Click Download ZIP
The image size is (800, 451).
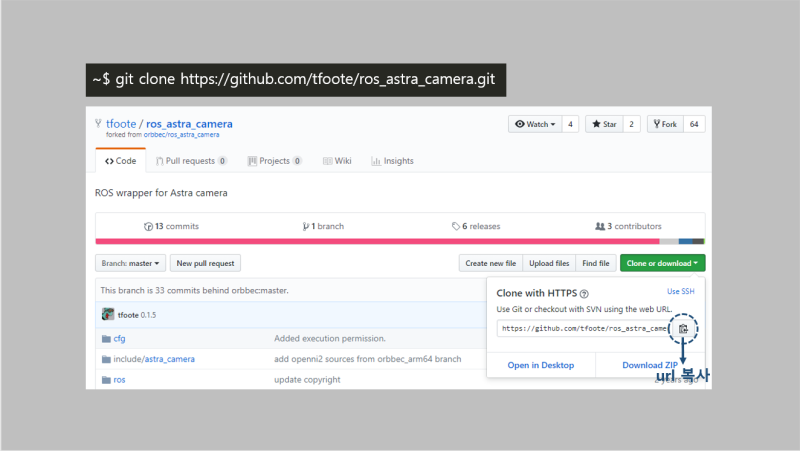point(650,365)
